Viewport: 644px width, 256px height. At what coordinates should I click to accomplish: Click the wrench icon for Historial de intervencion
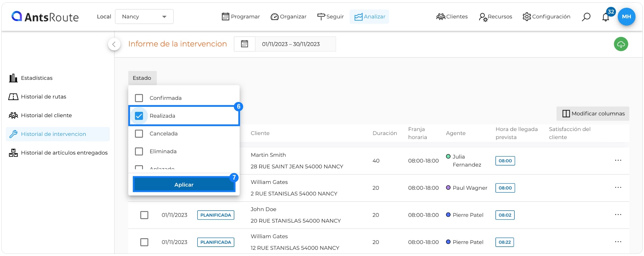[13, 134]
